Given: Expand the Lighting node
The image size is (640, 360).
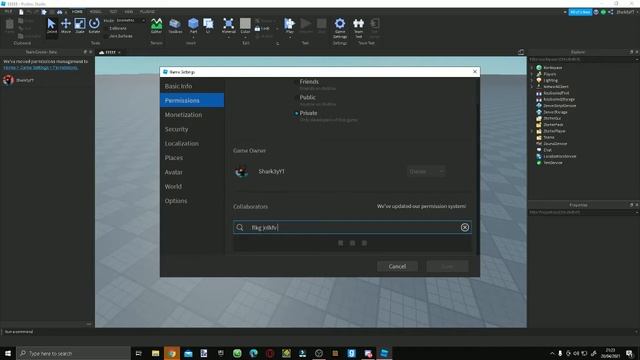Looking at the screenshot, I should 532,80.
